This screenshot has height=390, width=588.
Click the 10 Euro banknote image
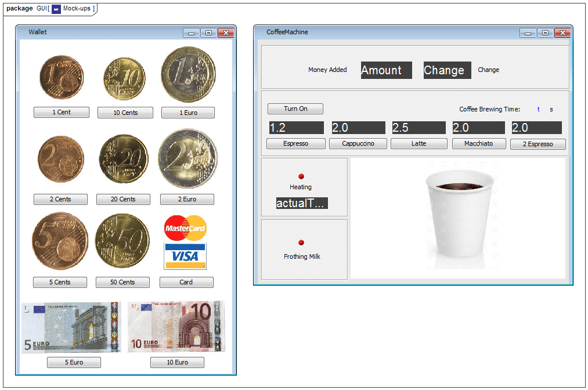pyautogui.click(x=176, y=326)
